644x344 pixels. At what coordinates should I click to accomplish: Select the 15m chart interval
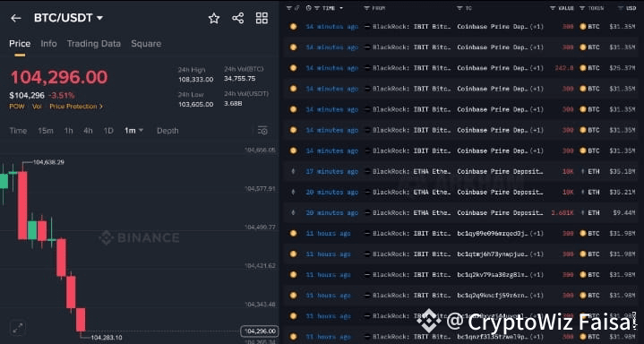pos(46,131)
